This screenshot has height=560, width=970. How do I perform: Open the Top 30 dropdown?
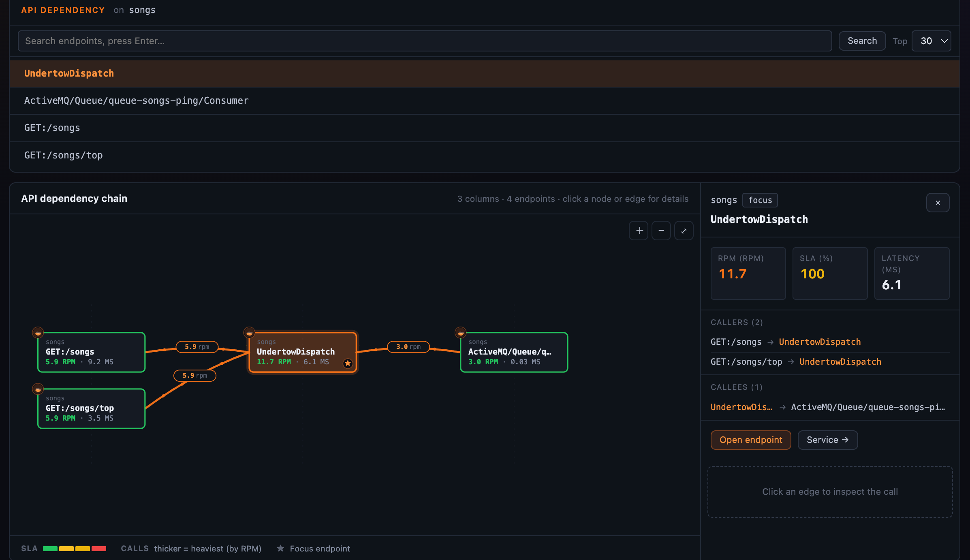coord(931,41)
